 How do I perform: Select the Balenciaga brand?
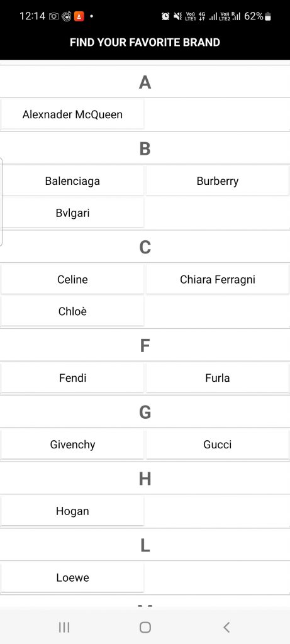72,180
